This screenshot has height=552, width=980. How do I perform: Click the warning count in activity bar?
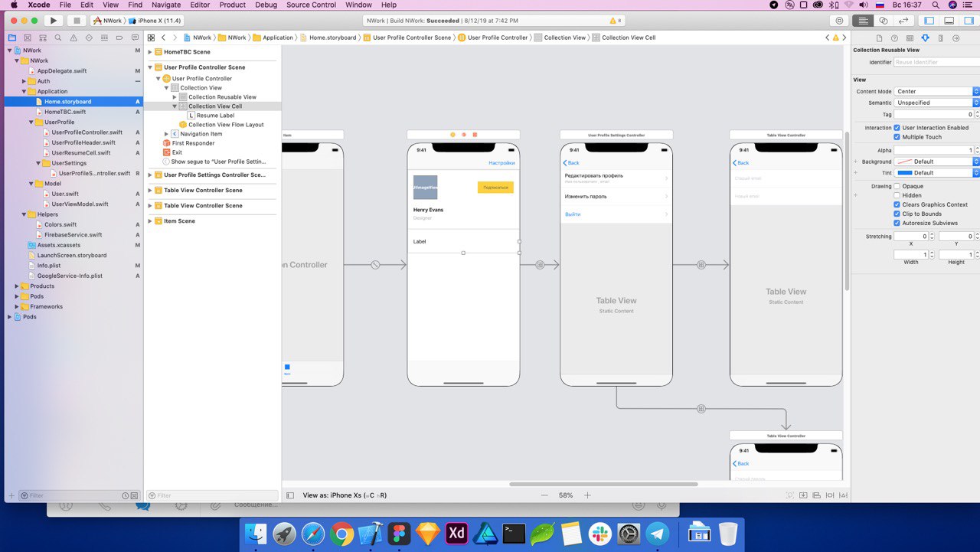(x=615, y=21)
